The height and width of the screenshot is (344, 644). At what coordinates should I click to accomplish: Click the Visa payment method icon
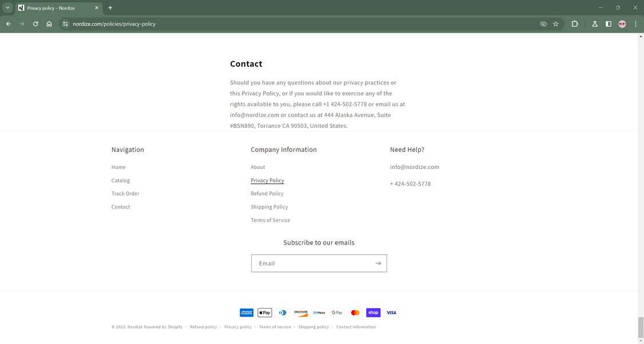coord(391,313)
